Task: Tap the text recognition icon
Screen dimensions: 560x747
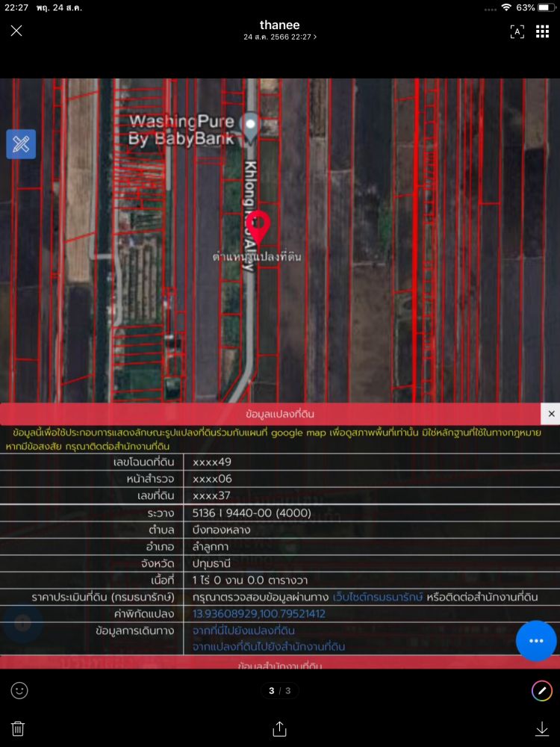Action: pyautogui.click(x=517, y=31)
